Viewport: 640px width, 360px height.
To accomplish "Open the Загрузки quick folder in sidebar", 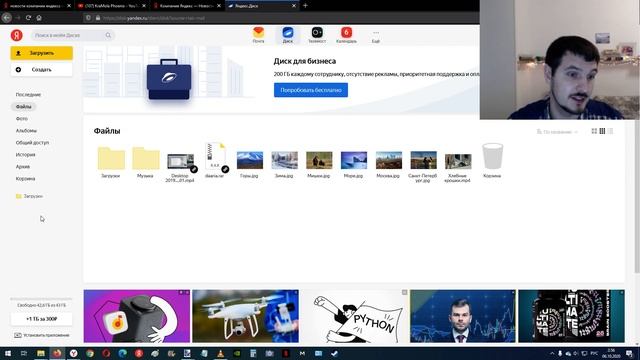I will (x=29, y=196).
